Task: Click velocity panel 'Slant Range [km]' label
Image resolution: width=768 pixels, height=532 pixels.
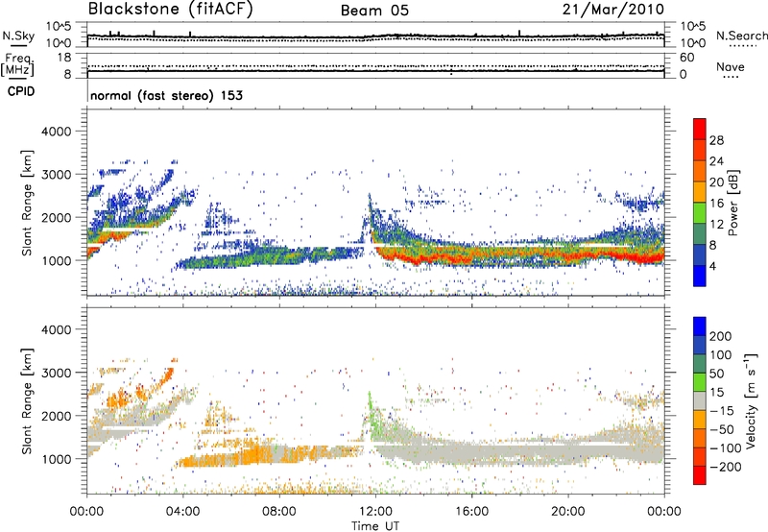Action: [27, 400]
